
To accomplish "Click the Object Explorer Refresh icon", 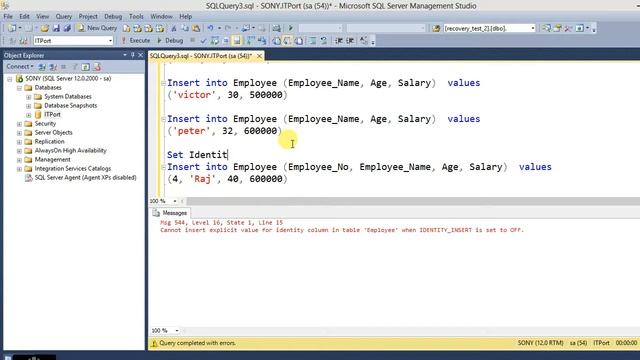I will (85, 67).
